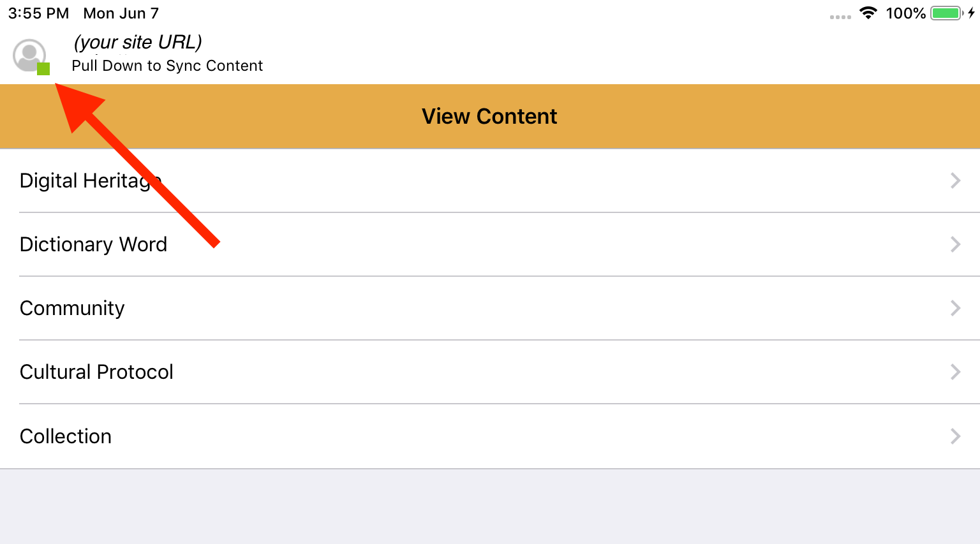Open the Collection list item

click(x=490, y=436)
